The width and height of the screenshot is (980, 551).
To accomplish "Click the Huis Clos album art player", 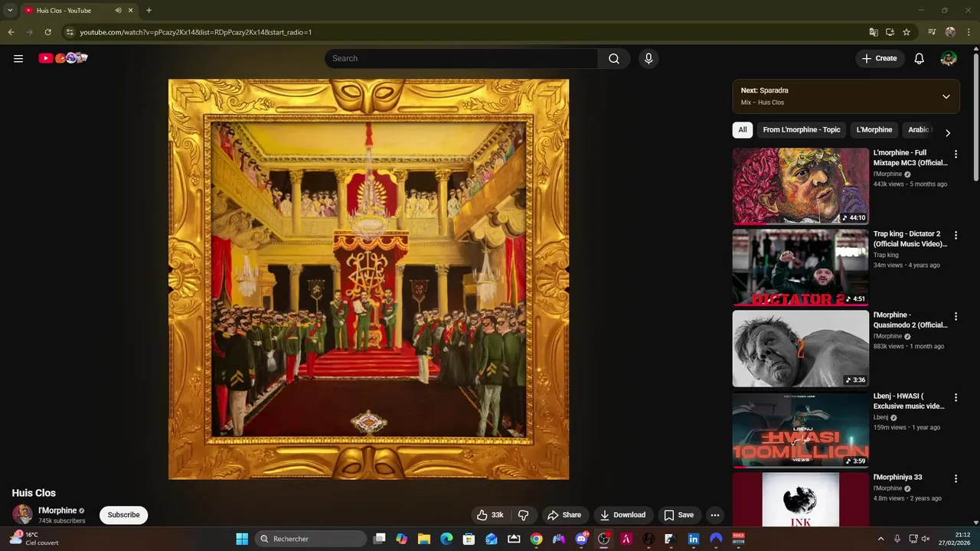I will (368, 279).
